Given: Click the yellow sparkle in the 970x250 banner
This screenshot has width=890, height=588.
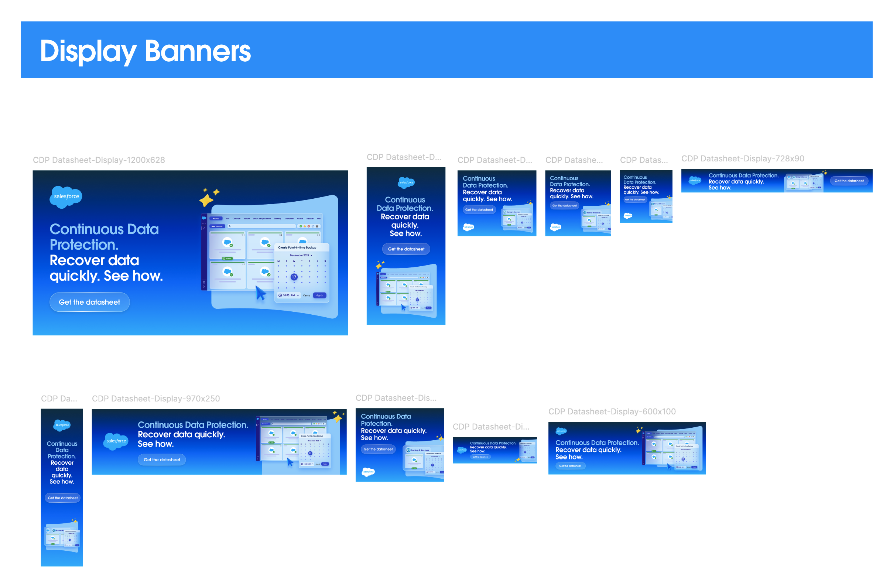Looking at the screenshot, I should point(338,418).
